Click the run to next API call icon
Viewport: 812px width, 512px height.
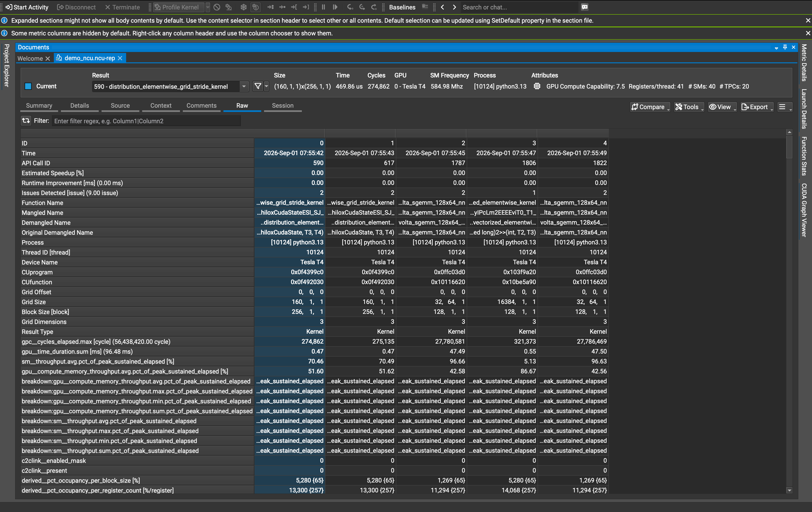tap(282, 7)
